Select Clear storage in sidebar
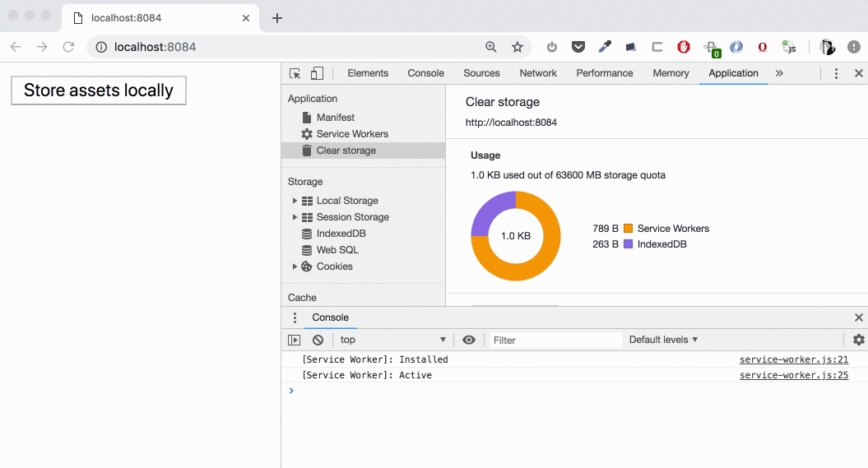 (x=363, y=151)
